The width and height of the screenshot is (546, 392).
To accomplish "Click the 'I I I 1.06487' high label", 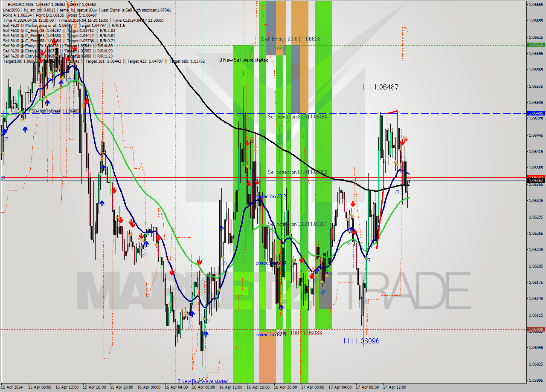I will [x=380, y=87].
